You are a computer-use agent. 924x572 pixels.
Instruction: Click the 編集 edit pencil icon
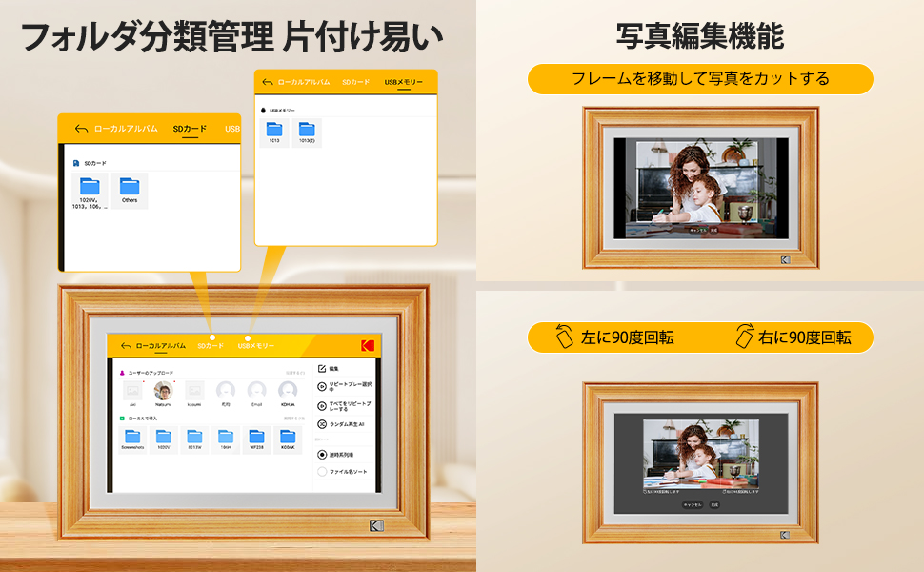[322, 369]
